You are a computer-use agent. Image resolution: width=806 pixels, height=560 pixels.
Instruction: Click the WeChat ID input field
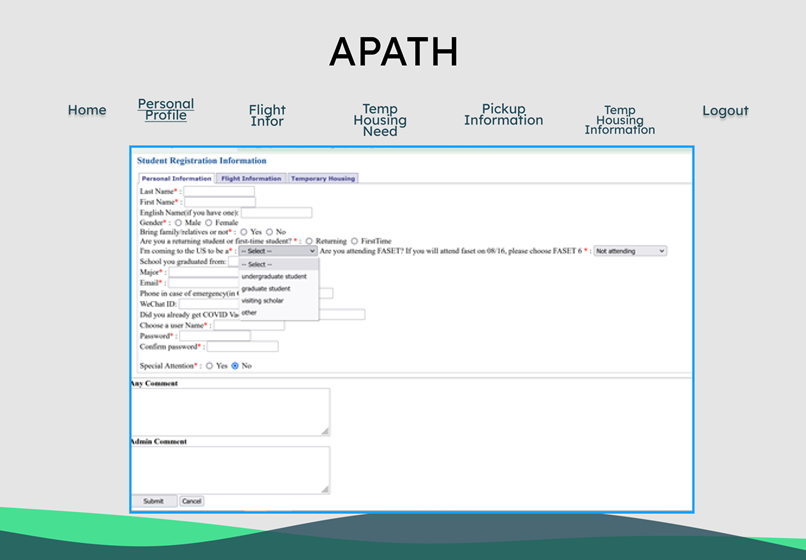point(209,304)
